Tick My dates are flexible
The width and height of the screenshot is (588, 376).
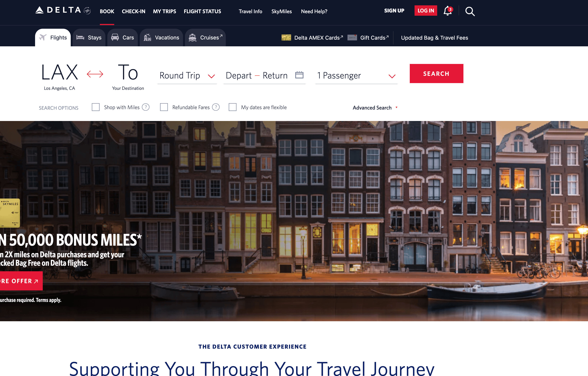pyautogui.click(x=232, y=107)
